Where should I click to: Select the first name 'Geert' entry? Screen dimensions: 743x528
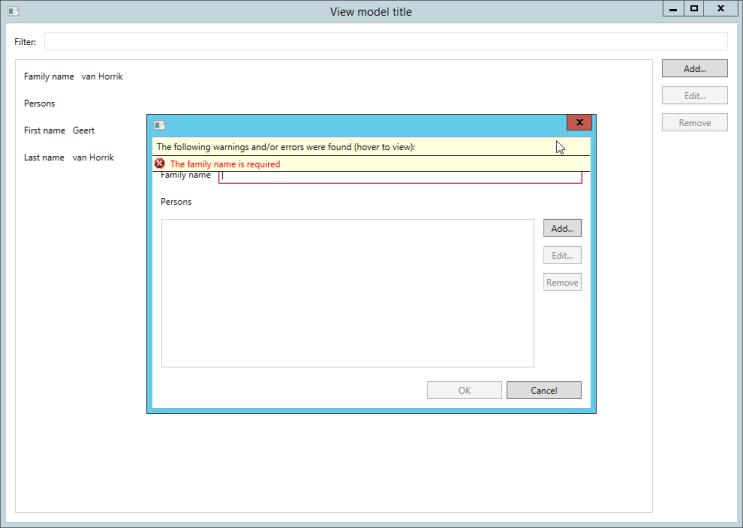(x=83, y=130)
